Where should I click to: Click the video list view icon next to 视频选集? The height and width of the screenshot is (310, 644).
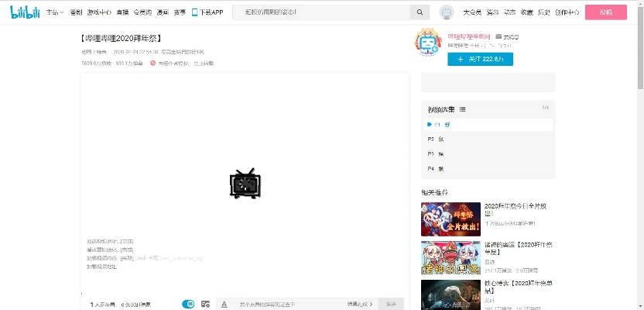tap(463, 108)
